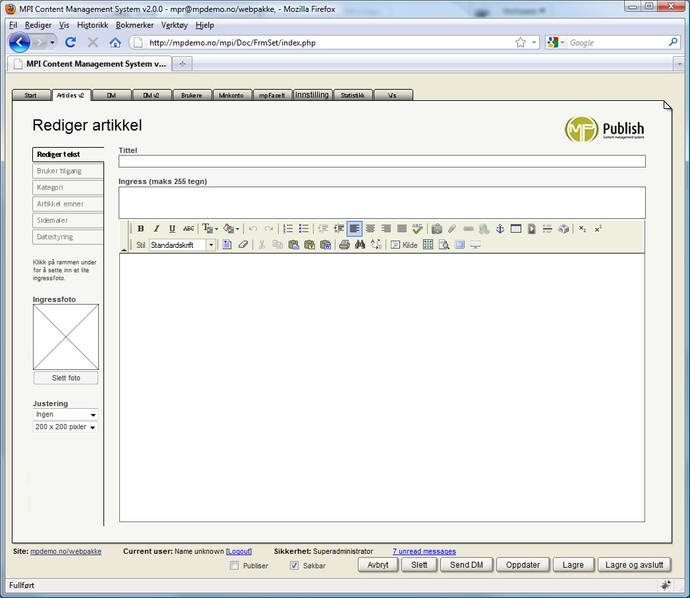
Task: Toggle bold formatting in the editor
Action: 141,229
